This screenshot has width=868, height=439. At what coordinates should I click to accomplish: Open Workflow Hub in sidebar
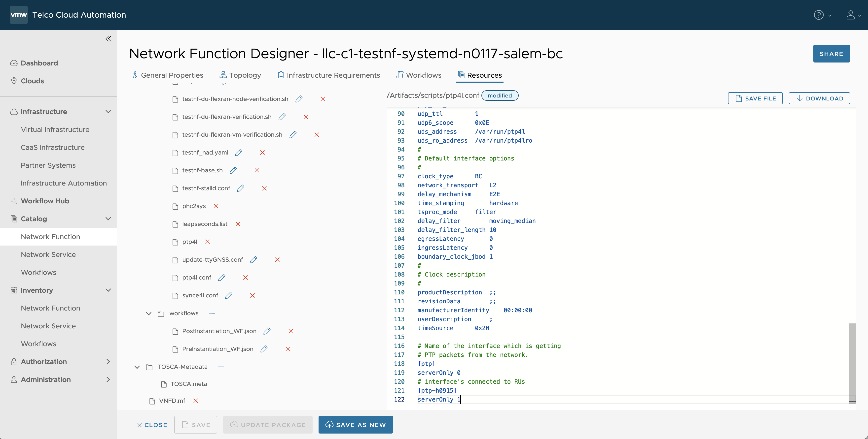pos(45,201)
